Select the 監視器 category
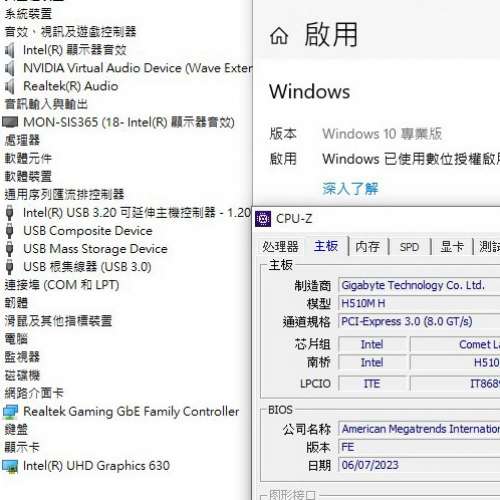Screen dimensions: 500x500 click(x=22, y=357)
